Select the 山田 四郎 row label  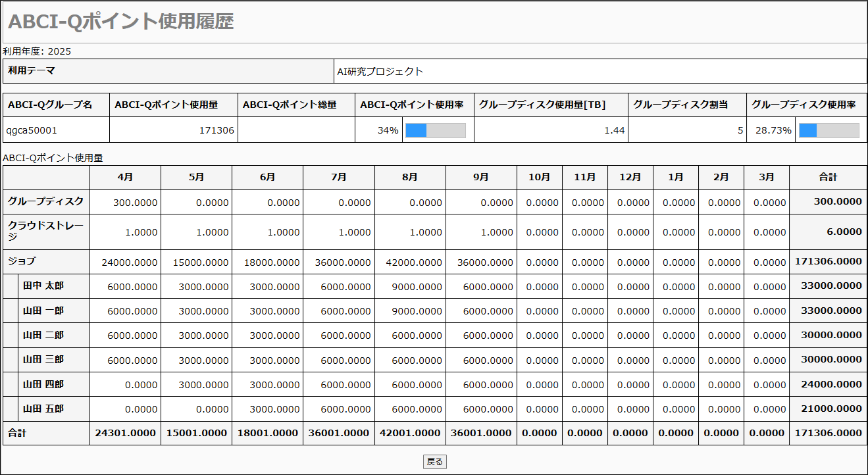[x=43, y=384]
